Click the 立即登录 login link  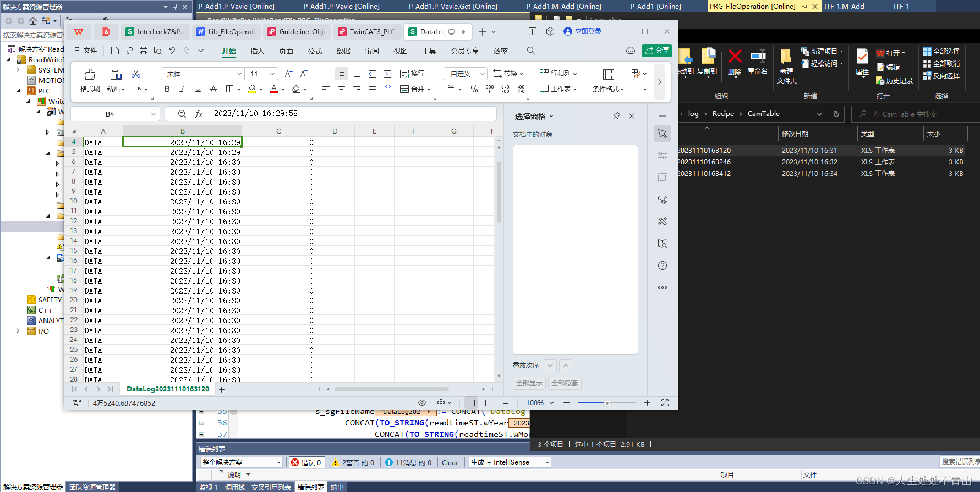point(583,31)
